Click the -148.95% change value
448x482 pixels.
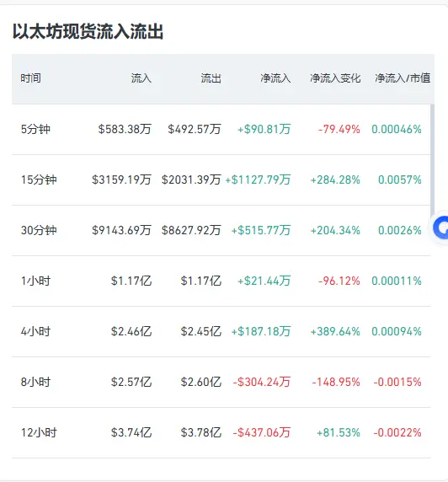pyautogui.click(x=336, y=382)
